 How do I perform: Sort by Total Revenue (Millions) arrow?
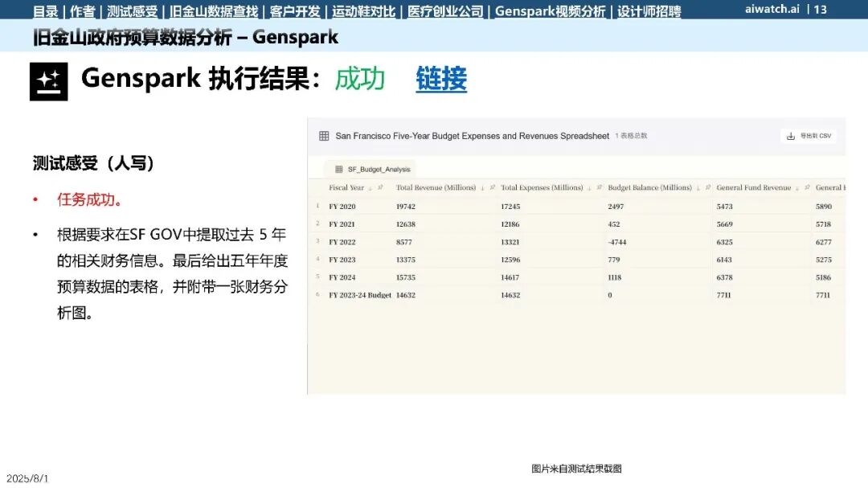tap(482, 188)
